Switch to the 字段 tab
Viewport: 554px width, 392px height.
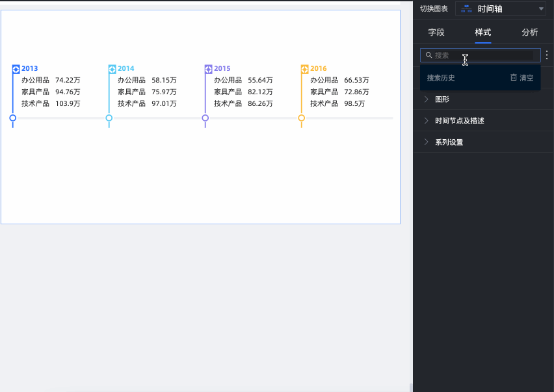pyautogui.click(x=436, y=32)
